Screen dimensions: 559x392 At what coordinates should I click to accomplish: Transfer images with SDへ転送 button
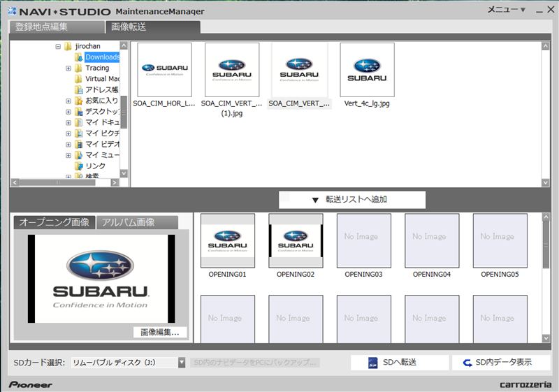pyautogui.click(x=399, y=363)
